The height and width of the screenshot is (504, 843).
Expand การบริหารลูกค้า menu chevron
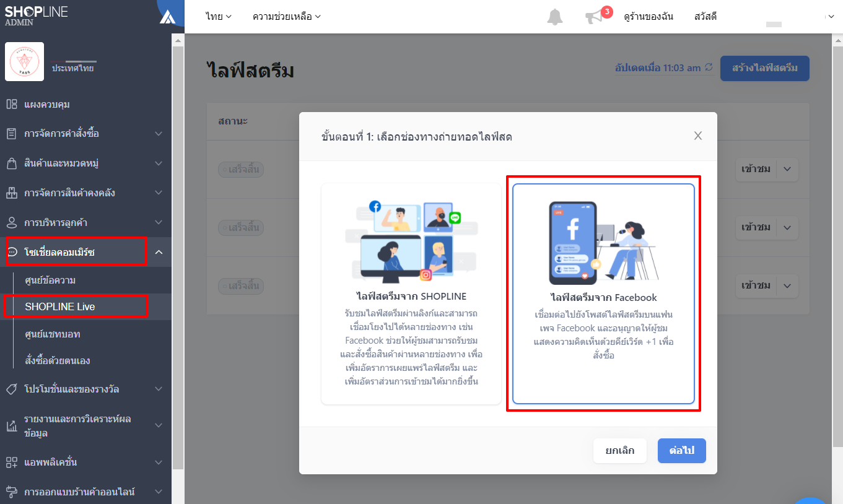click(x=159, y=222)
